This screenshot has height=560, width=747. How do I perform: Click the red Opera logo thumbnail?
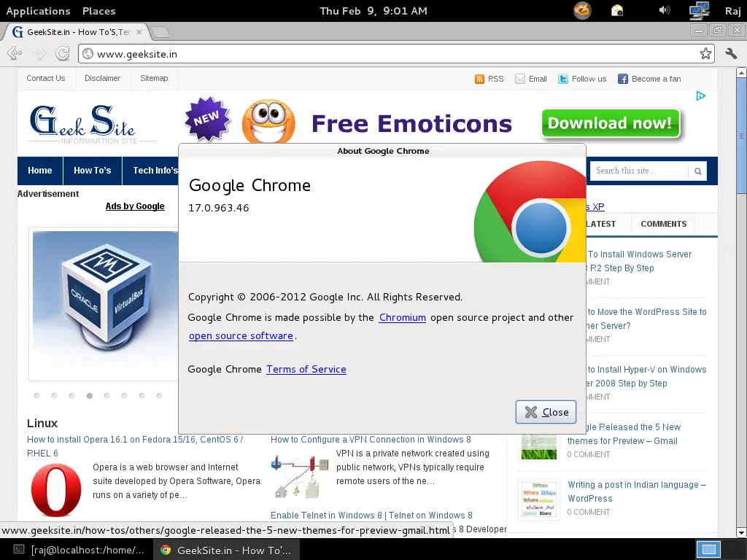pos(56,490)
